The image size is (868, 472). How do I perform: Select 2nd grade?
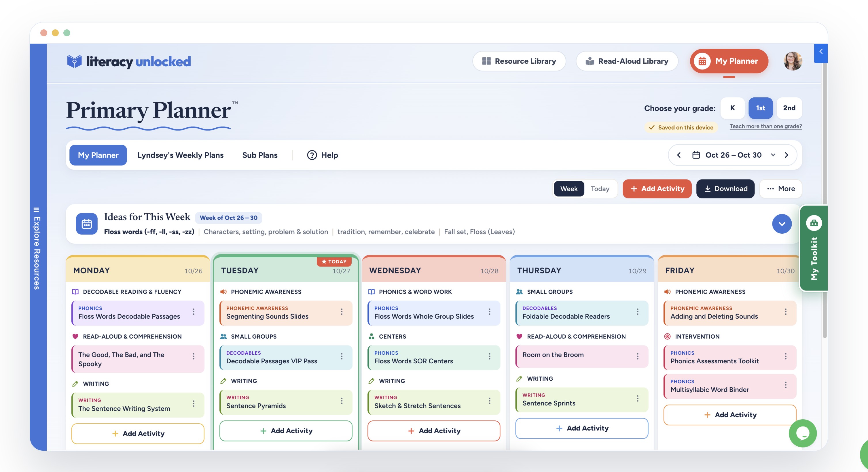click(x=789, y=108)
